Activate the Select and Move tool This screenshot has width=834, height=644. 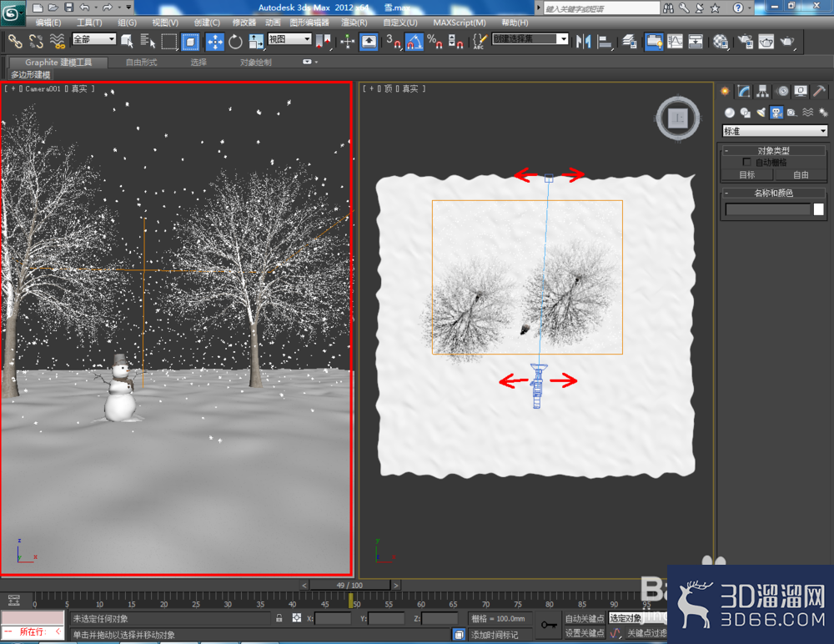(x=215, y=41)
